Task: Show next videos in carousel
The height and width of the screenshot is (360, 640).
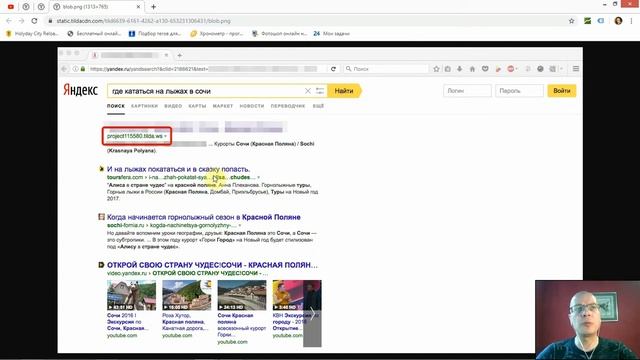Action: [312, 313]
